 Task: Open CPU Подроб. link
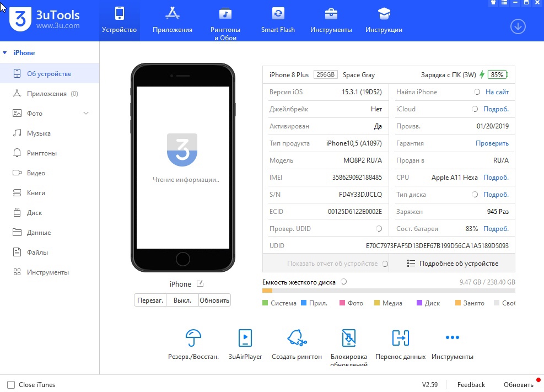pos(496,178)
